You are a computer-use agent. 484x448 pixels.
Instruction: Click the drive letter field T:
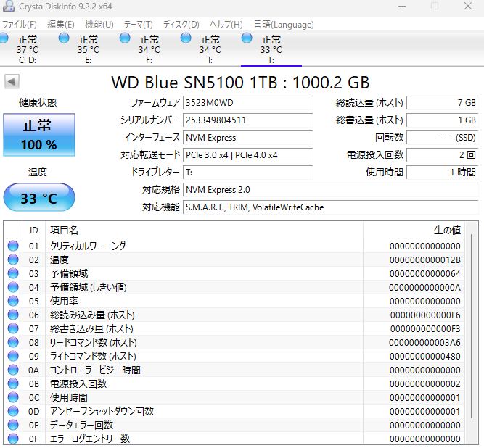point(248,173)
